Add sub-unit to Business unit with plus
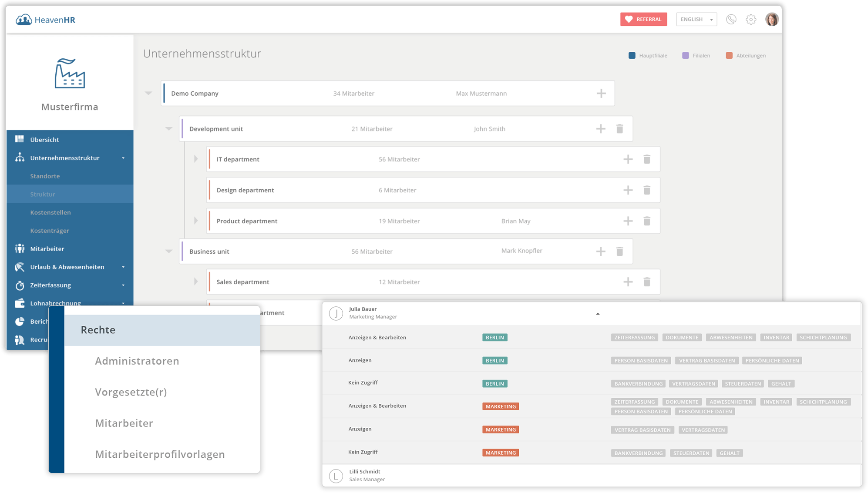Image resolution: width=868 pixels, height=493 pixels. coord(601,252)
